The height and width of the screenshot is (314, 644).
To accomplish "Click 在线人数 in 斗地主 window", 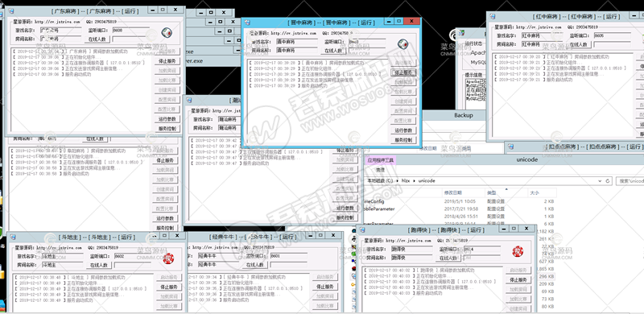I will (x=99, y=265).
